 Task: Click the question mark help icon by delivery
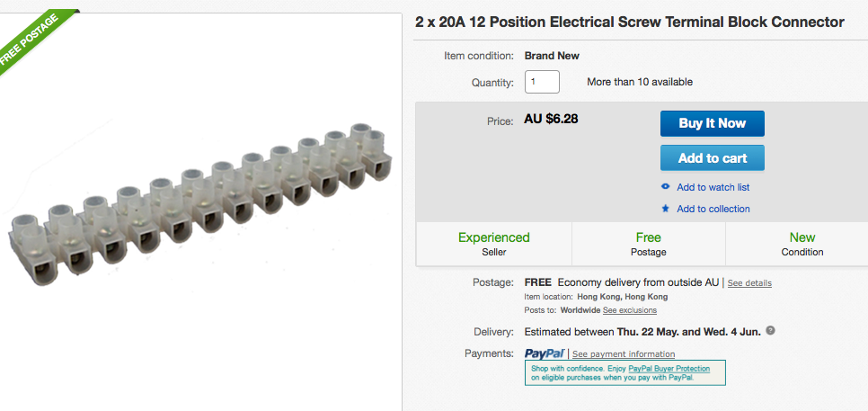pyautogui.click(x=770, y=331)
